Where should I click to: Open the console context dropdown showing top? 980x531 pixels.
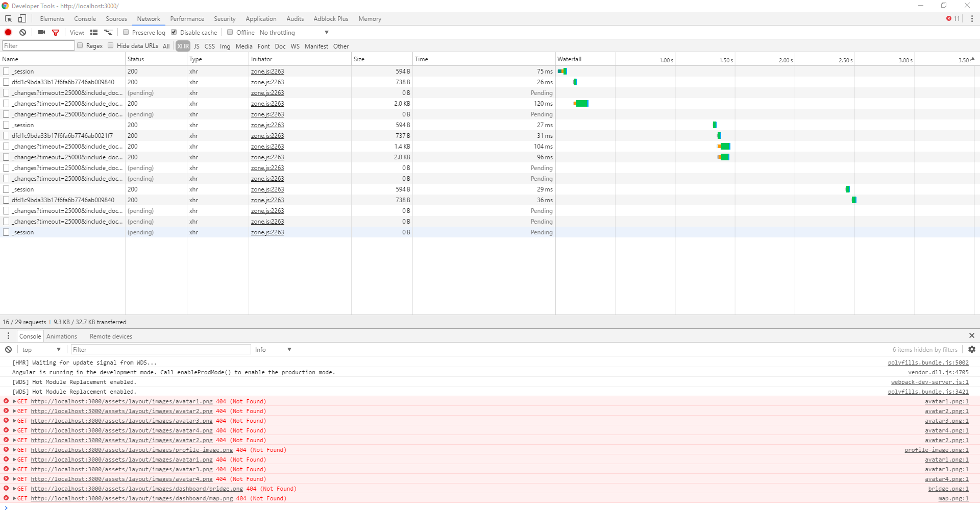click(x=41, y=349)
